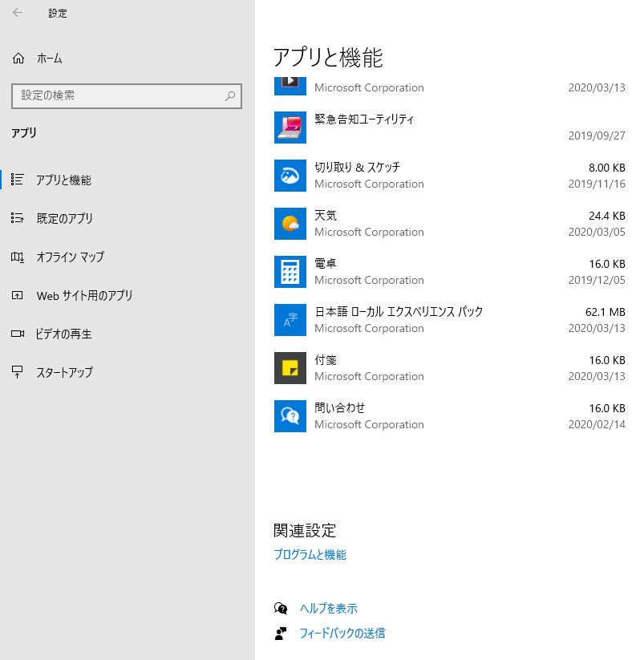Click the 切り取り & スケッチ app icon
Screen dimensions: 644x660
point(290,176)
